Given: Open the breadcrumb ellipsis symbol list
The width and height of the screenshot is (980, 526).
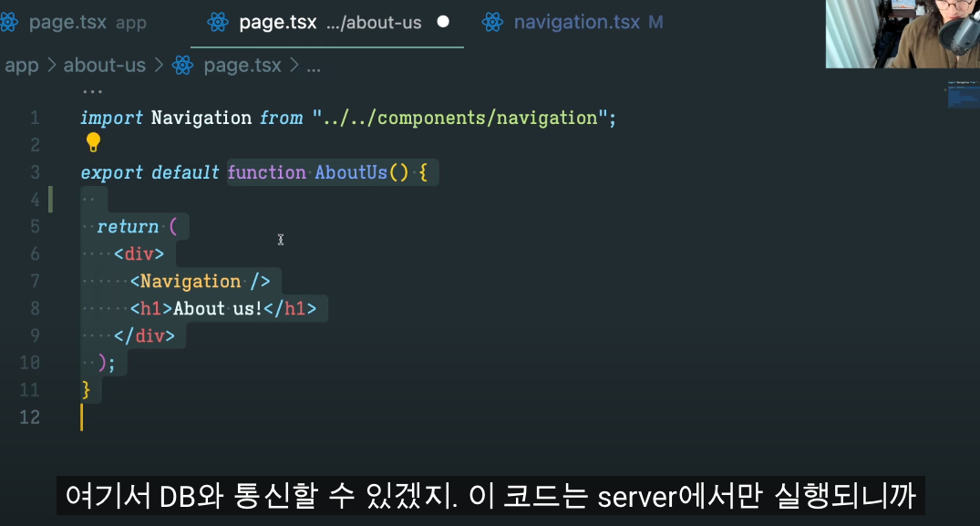Looking at the screenshot, I should (x=314, y=66).
